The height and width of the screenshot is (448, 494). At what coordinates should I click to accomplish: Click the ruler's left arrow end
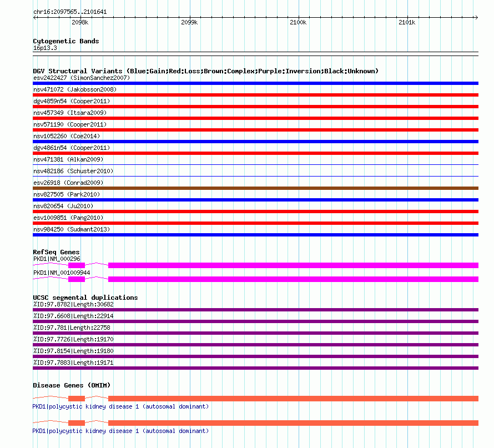coord(35,17)
